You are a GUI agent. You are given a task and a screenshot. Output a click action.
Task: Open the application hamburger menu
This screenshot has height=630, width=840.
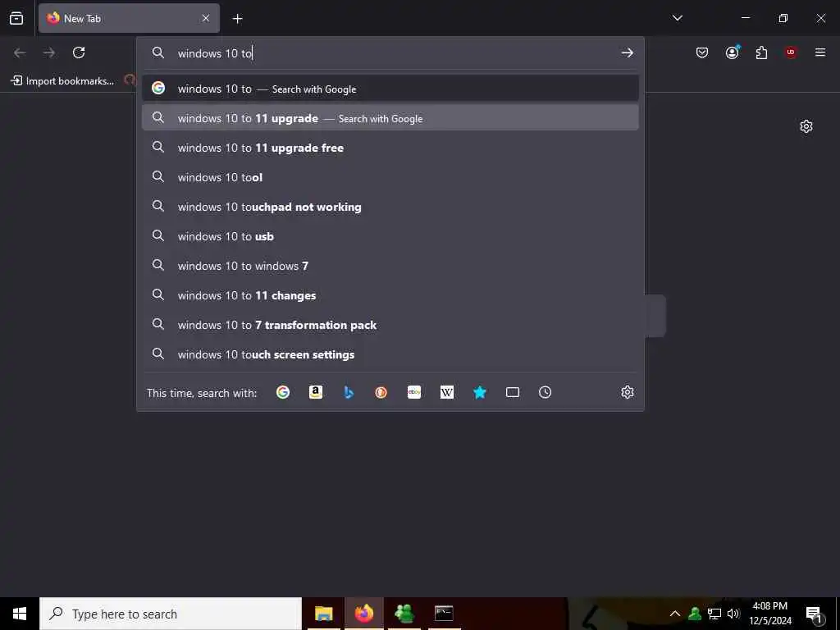click(820, 52)
